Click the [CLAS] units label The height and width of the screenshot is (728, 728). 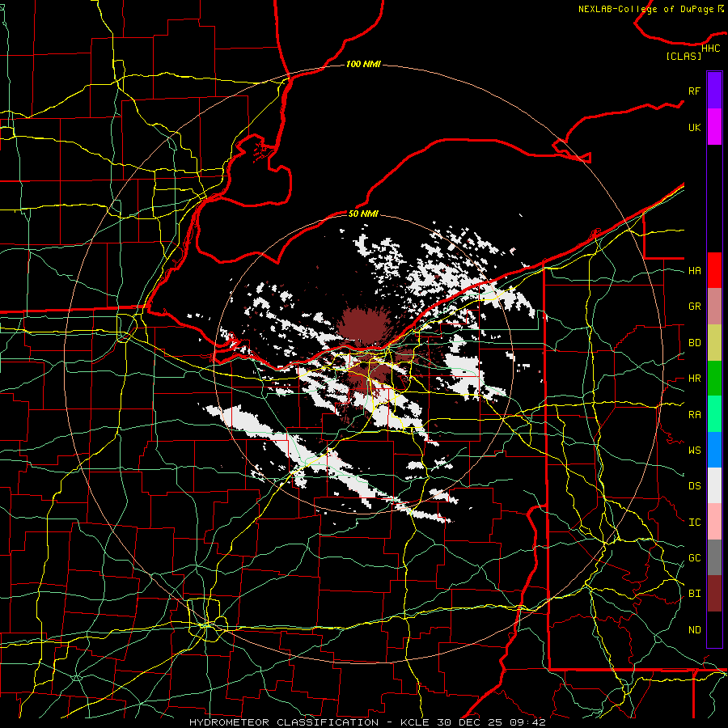(x=684, y=56)
